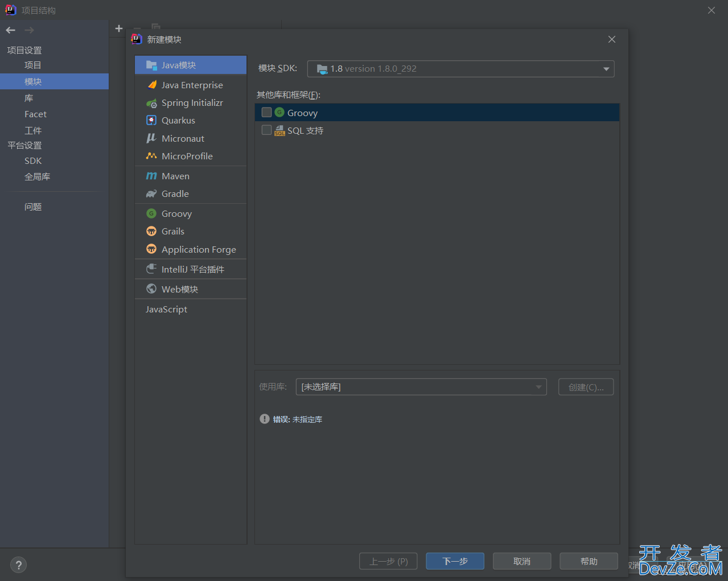Open 库 in project settings
This screenshot has height=581, width=728.
click(28, 98)
